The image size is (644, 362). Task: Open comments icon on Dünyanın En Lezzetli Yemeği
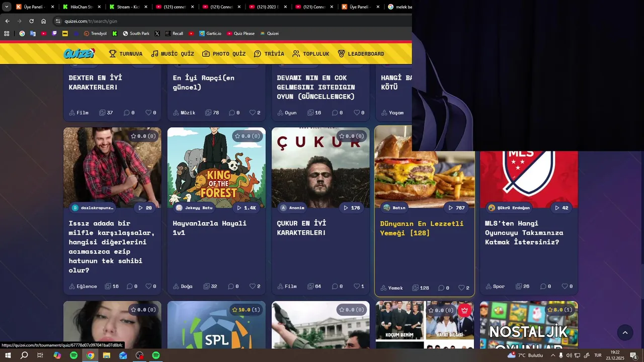[441, 288]
